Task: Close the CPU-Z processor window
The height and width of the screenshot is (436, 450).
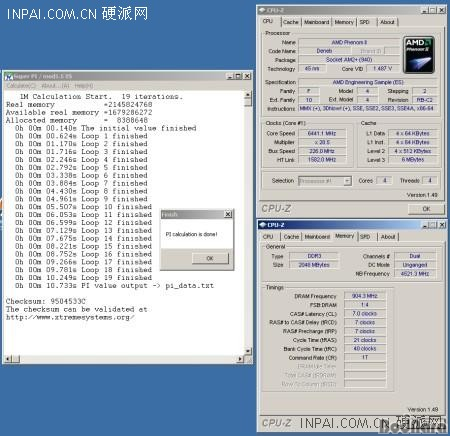Action: point(441,10)
